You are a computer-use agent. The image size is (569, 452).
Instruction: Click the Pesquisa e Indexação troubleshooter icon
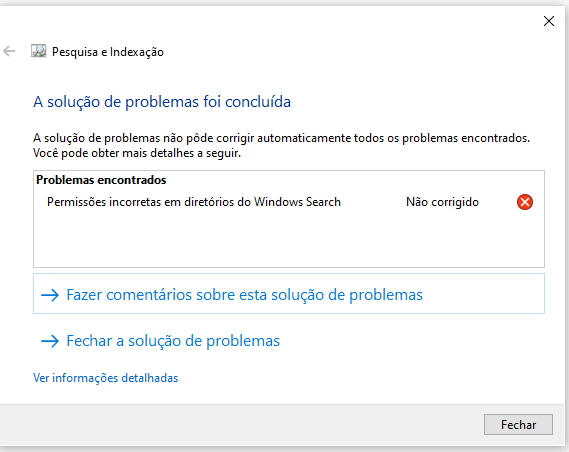(38, 51)
